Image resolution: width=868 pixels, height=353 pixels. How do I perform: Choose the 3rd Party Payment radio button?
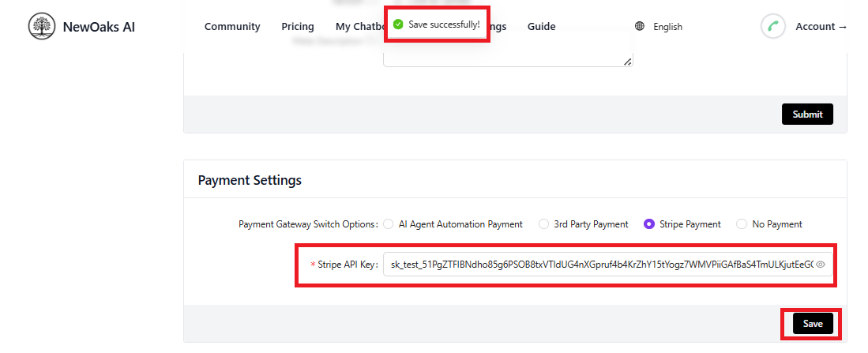543,224
